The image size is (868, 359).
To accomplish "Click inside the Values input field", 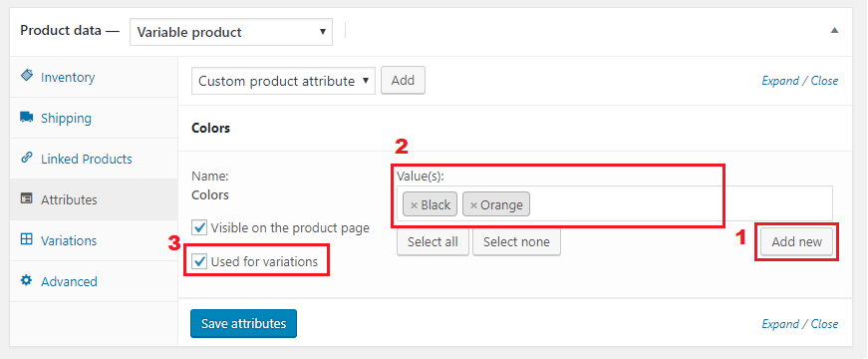I will point(681,203).
